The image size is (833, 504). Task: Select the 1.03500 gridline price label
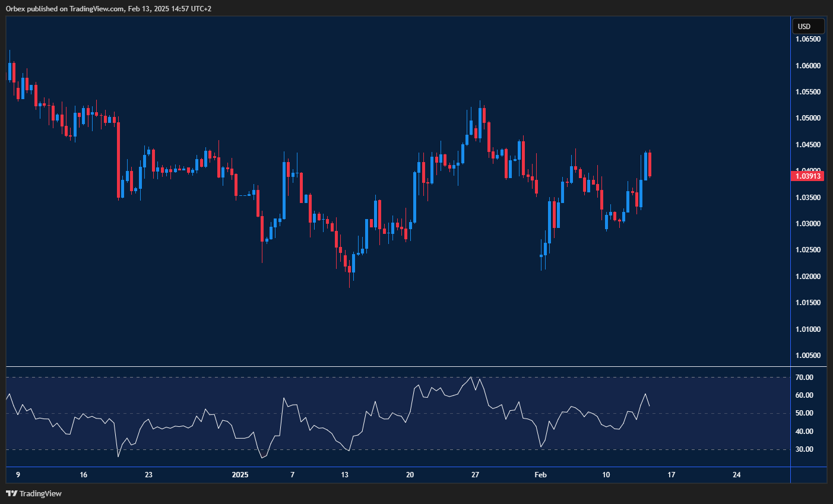tap(807, 197)
